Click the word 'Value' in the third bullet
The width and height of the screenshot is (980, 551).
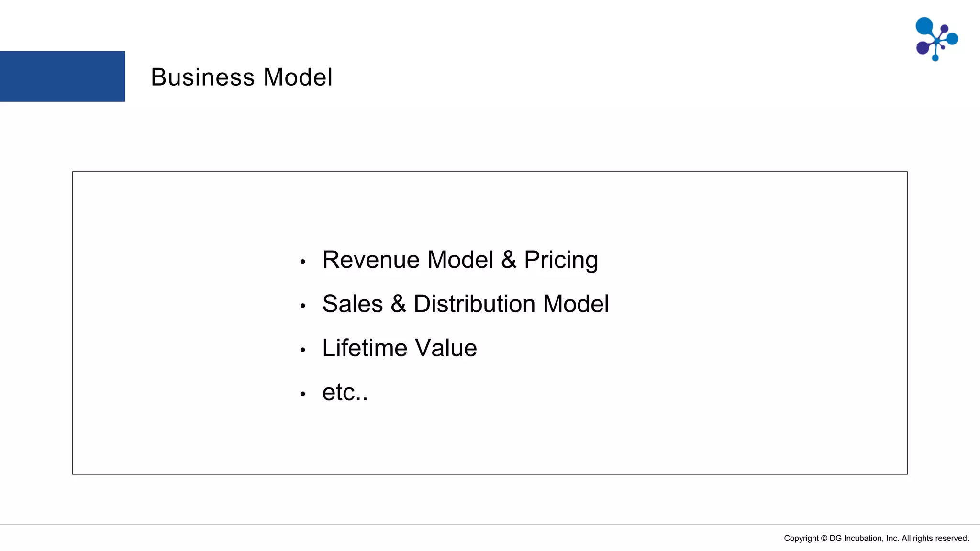click(x=445, y=348)
